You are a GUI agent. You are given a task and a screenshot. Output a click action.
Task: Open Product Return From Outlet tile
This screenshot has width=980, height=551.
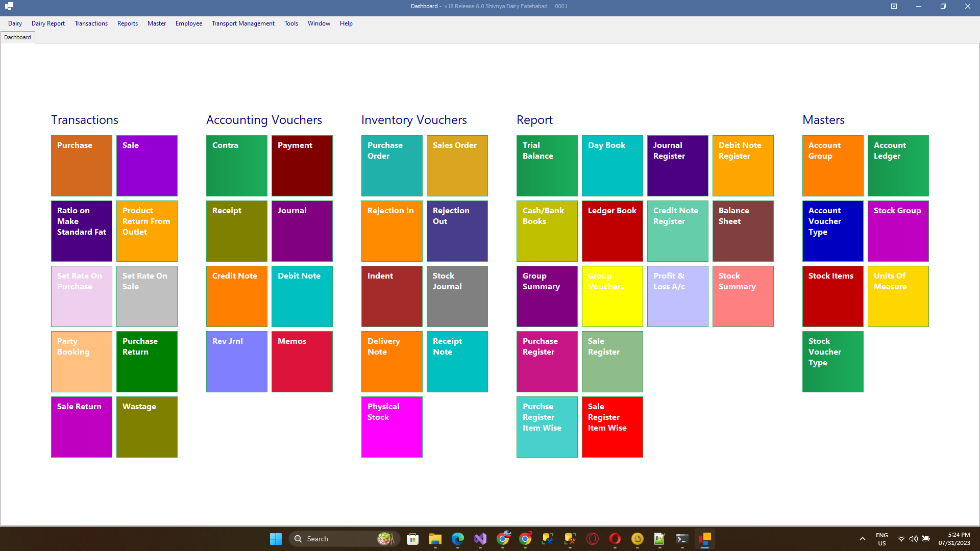147,231
